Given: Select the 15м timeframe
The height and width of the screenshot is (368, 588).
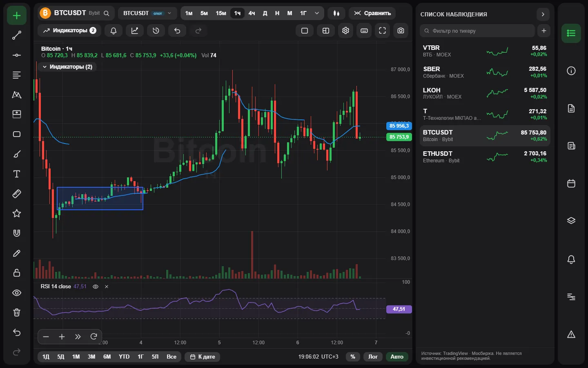Looking at the screenshot, I should 221,13.
